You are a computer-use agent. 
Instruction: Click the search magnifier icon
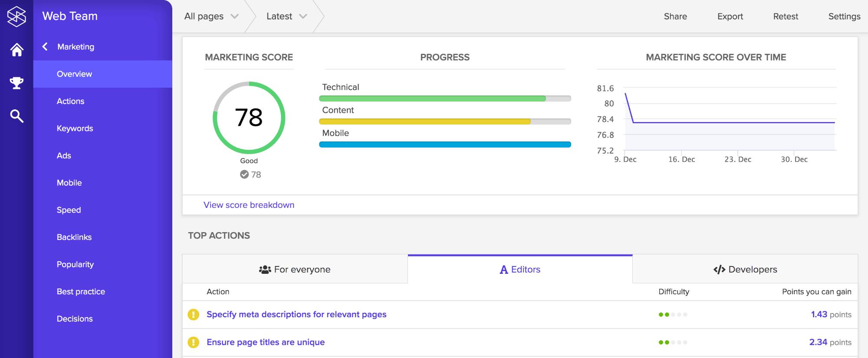[16, 116]
